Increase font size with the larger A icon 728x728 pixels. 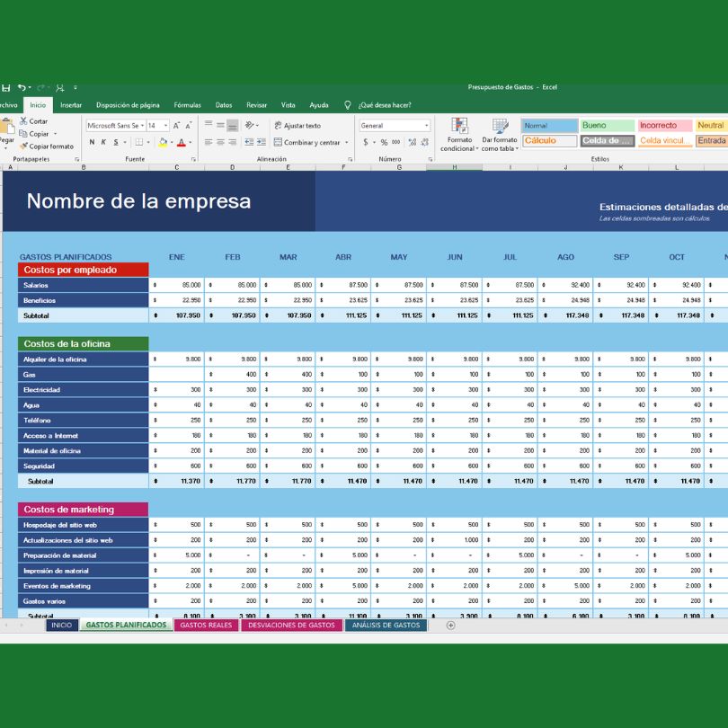[x=176, y=126]
